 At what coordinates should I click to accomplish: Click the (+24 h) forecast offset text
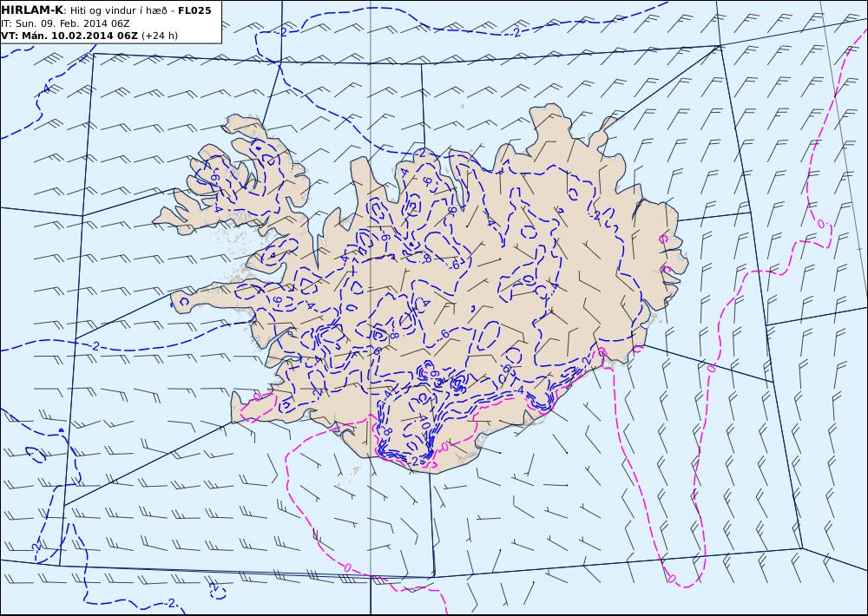pyautogui.click(x=160, y=36)
